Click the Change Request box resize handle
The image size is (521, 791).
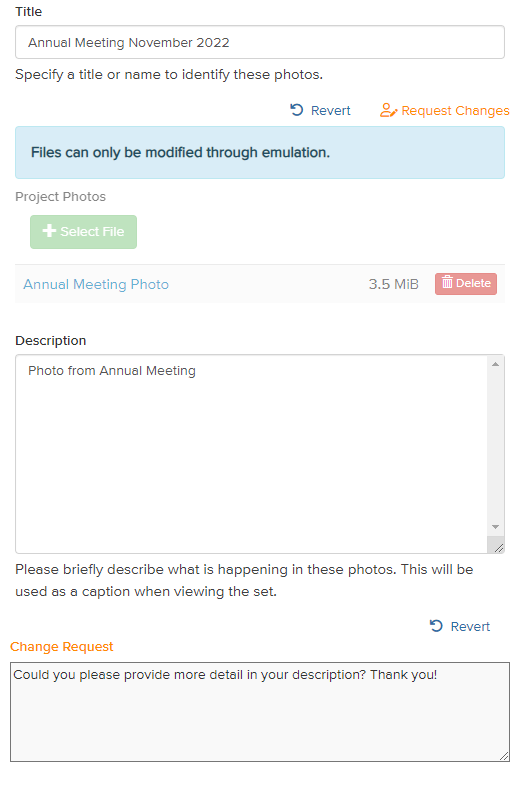click(503, 755)
